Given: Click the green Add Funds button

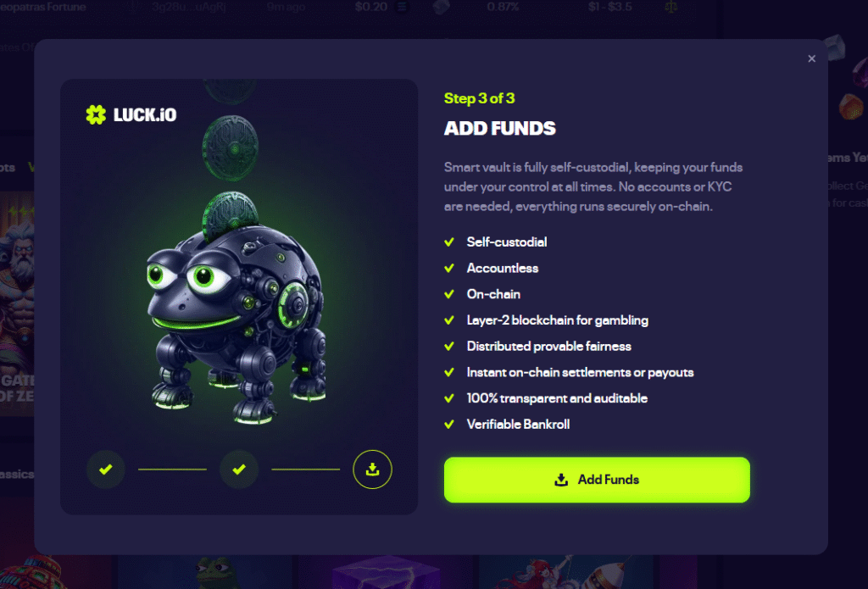Looking at the screenshot, I should [597, 480].
